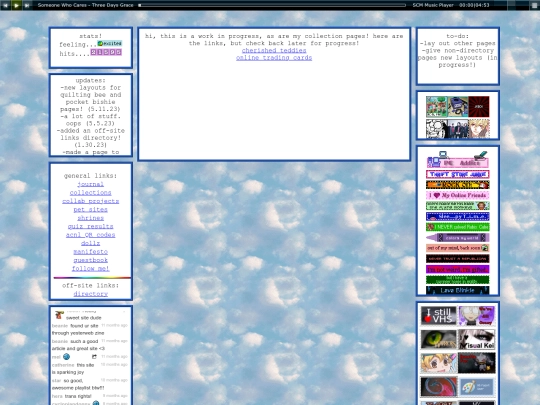
Task: Click the black and white manga stamp
Action: click(x=436, y=128)
